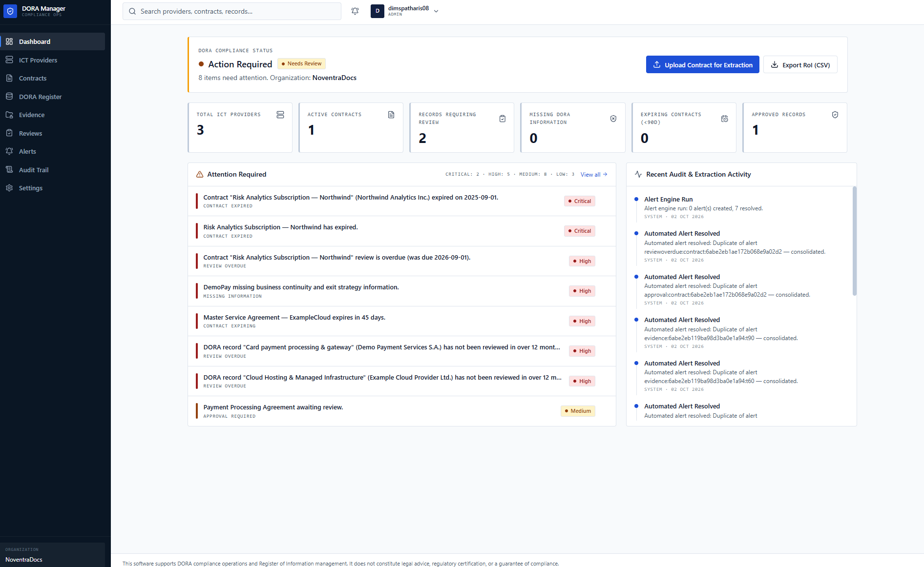Open 'Card payment processing & gateway' record alert
The width and height of the screenshot is (924, 567).
click(401, 351)
